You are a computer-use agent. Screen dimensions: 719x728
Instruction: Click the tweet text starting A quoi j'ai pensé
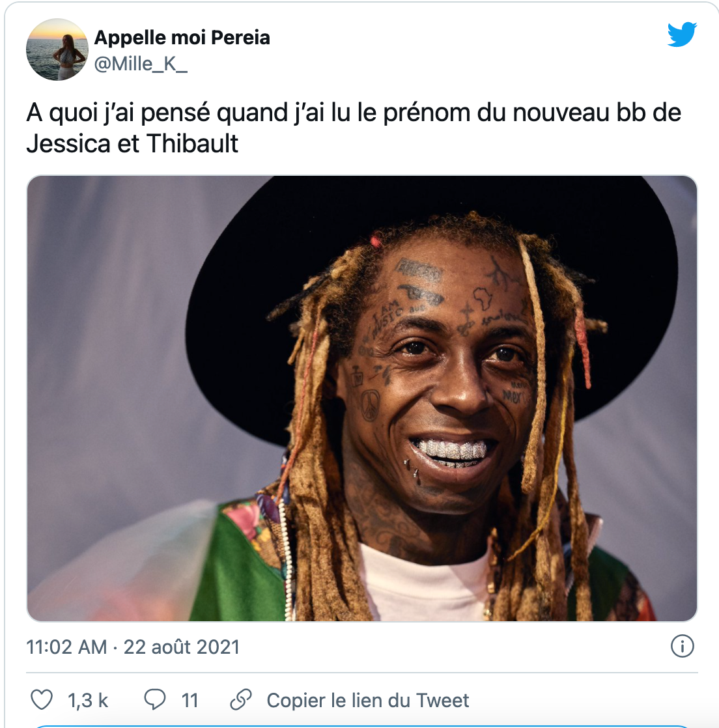click(x=354, y=128)
